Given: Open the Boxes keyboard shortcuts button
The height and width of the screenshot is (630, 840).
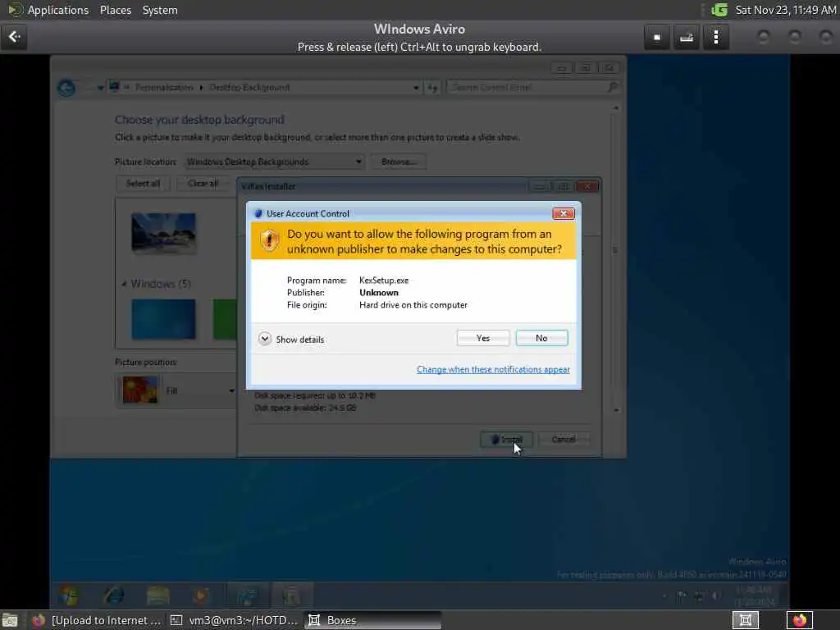Looking at the screenshot, I should pos(687,38).
